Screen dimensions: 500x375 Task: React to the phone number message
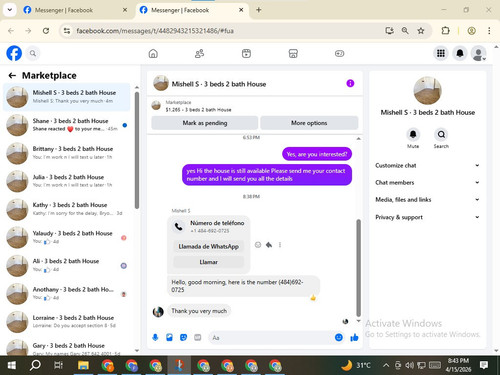[258, 245]
